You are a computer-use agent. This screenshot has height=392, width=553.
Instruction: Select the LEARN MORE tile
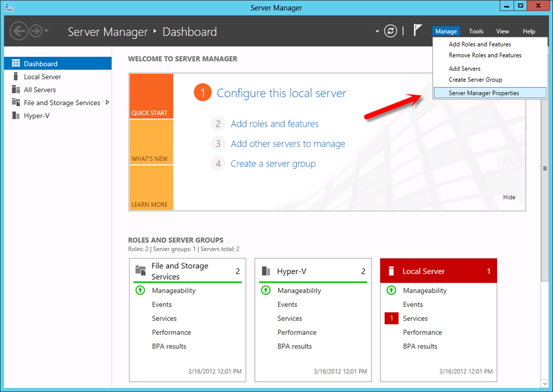tap(151, 187)
